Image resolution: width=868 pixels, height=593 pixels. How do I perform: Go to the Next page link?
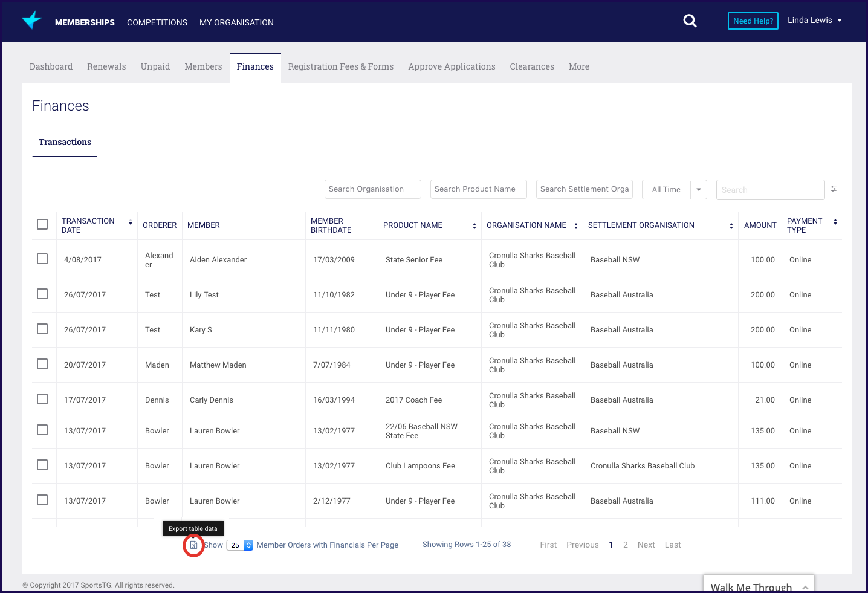[x=646, y=545]
